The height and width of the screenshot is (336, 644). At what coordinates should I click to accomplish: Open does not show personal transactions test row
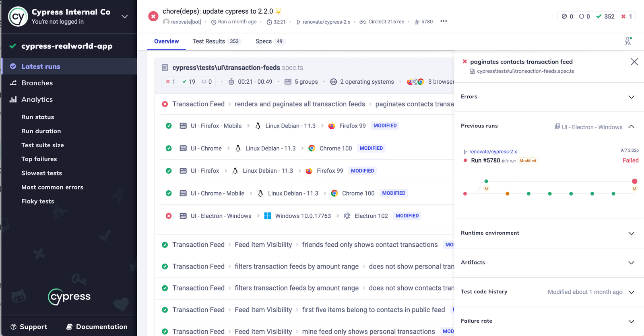[304, 266]
